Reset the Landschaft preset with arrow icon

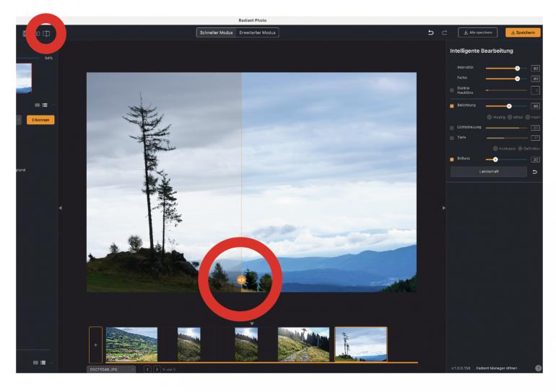535,172
